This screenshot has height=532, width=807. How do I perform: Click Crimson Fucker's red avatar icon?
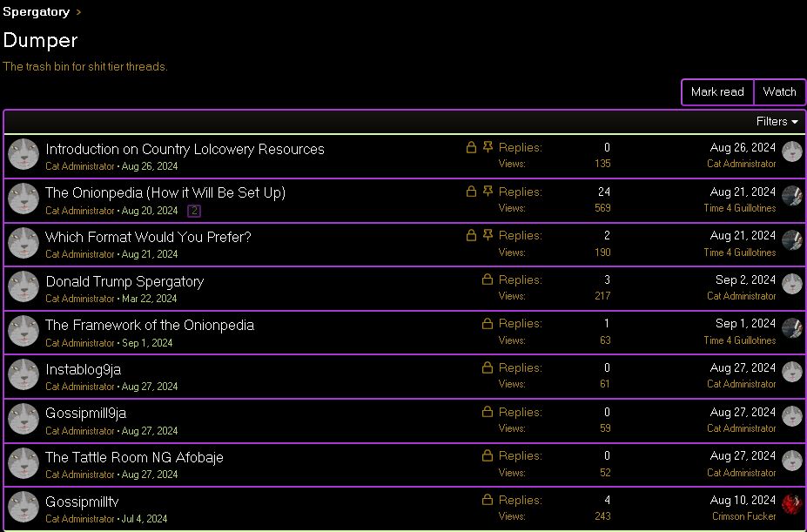[791, 504]
